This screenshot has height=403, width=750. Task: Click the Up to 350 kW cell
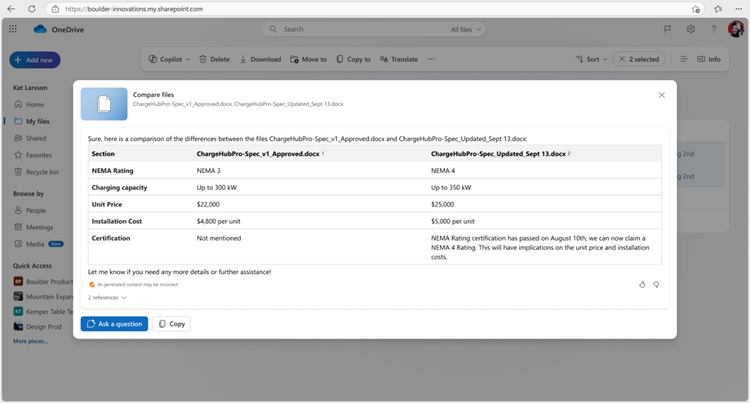tap(451, 187)
